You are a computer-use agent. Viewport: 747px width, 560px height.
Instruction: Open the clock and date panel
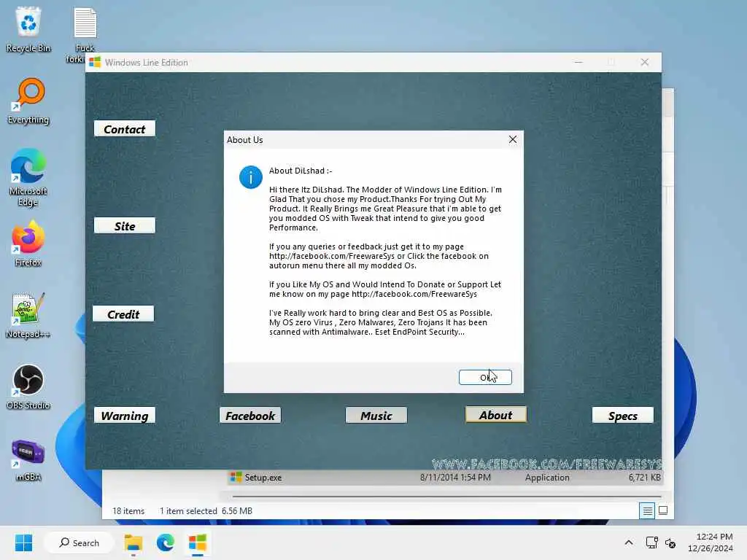pos(711,542)
